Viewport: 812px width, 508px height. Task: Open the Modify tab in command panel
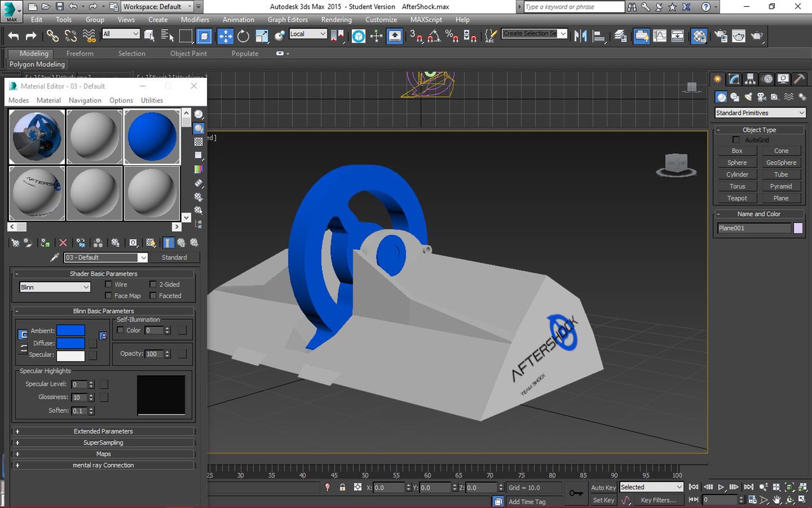click(734, 79)
